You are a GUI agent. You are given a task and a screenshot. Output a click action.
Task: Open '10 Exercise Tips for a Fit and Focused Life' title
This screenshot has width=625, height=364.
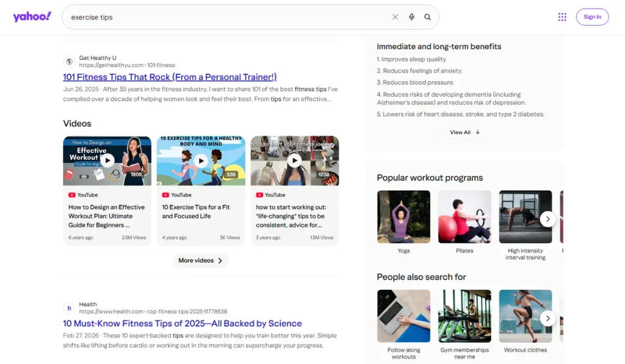click(196, 212)
